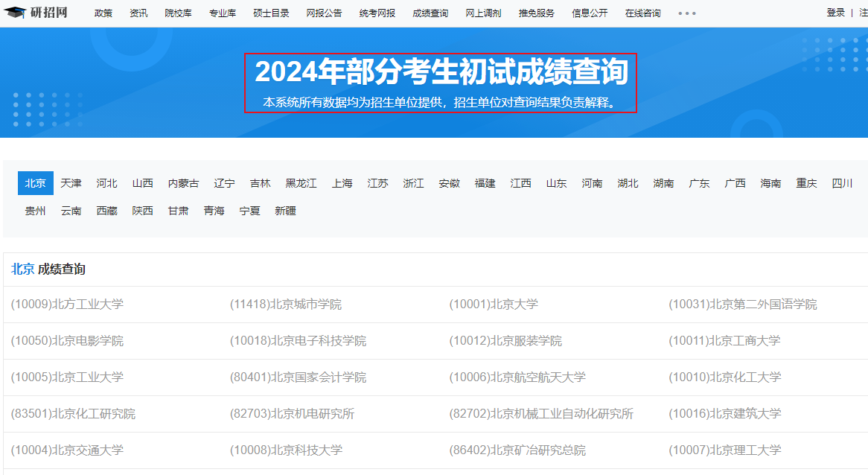Click (80401)北京国家会计学院 link

point(298,377)
